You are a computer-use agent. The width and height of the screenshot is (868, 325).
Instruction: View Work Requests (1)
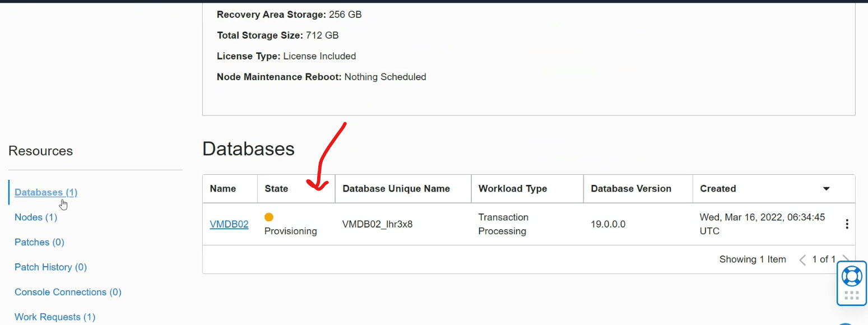pos(54,317)
